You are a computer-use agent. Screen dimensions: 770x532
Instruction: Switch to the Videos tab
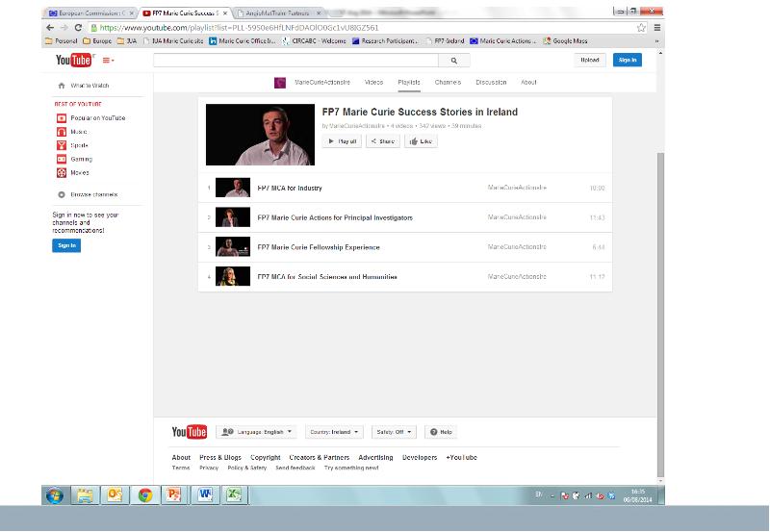(x=373, y=83)
